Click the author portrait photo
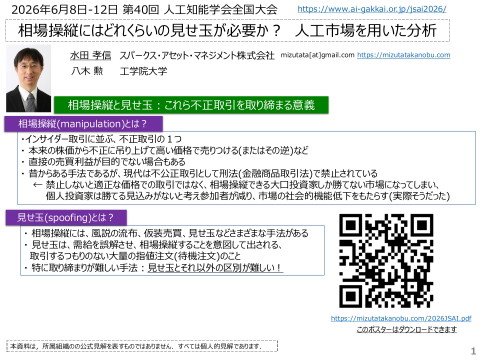Screen dimensions: 480x360 pyautogui.click(x=29, y=79)
